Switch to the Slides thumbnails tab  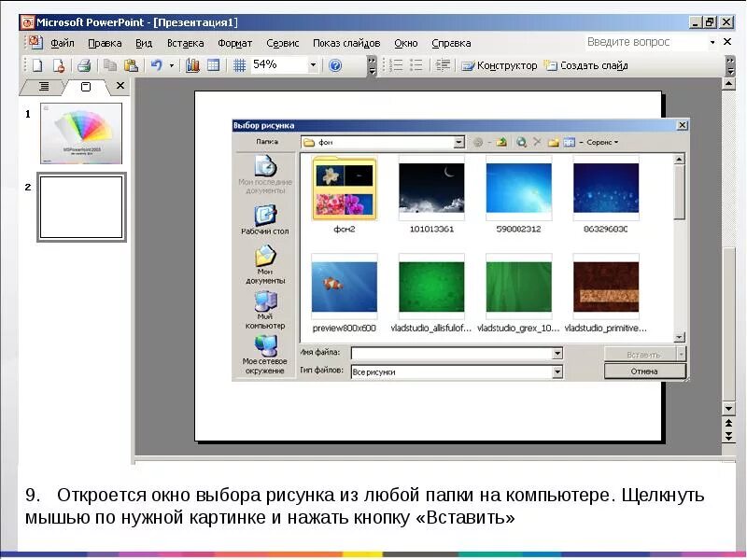(x=86, y=87)
